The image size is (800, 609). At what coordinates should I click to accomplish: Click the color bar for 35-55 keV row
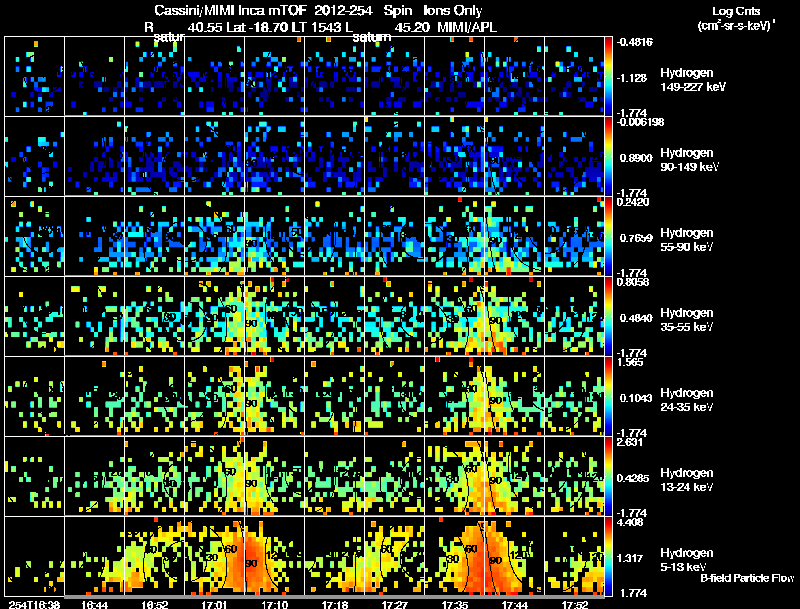coord(608,316)
